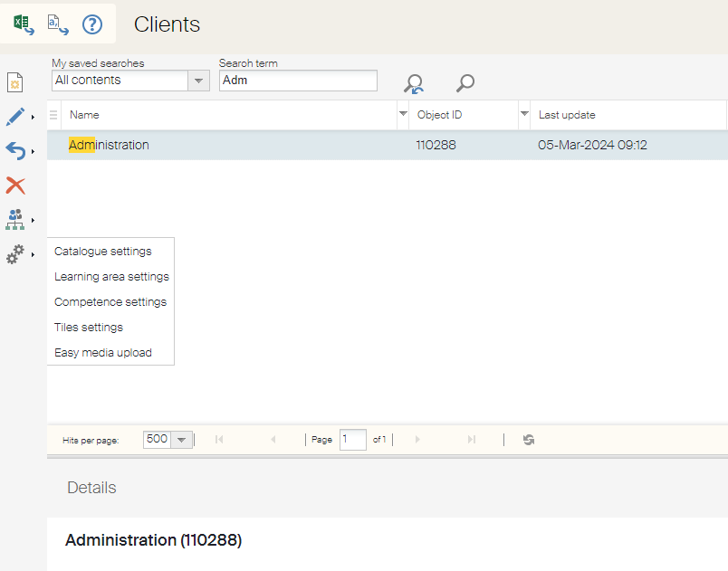Open the Name column filter arrow
The height and width of the screenshot is (571, 728).
click(x=402, y=115)
